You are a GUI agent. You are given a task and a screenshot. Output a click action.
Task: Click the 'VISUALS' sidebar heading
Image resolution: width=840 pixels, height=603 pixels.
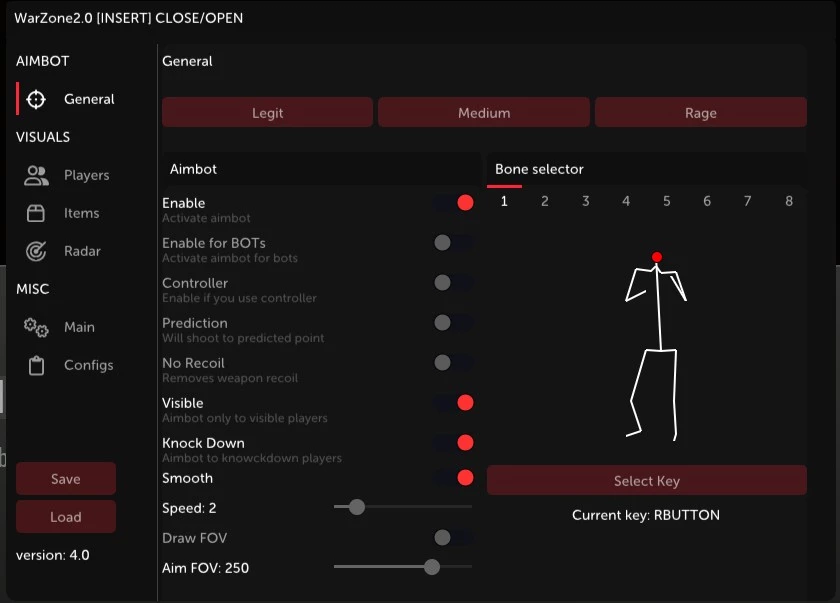[43, 137]
